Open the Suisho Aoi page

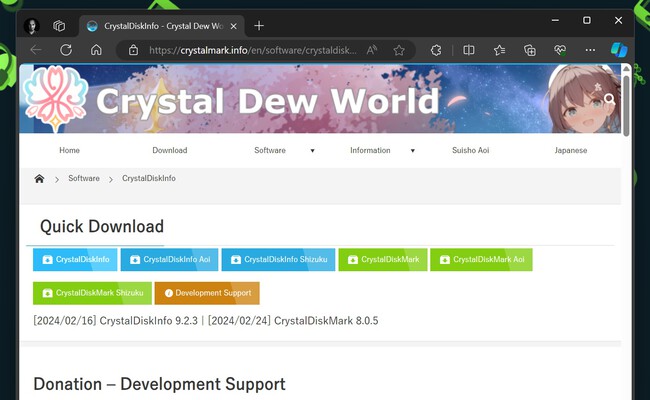pos(471,150)
